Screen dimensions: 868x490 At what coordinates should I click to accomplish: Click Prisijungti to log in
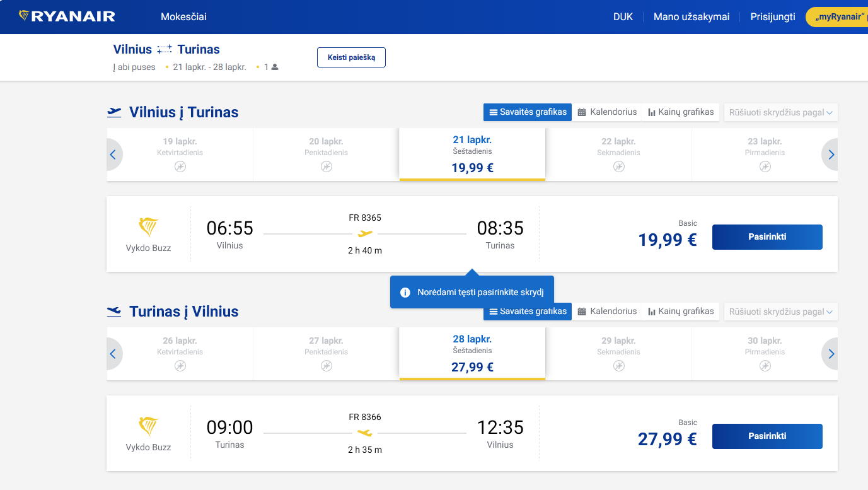coord(773,17)
